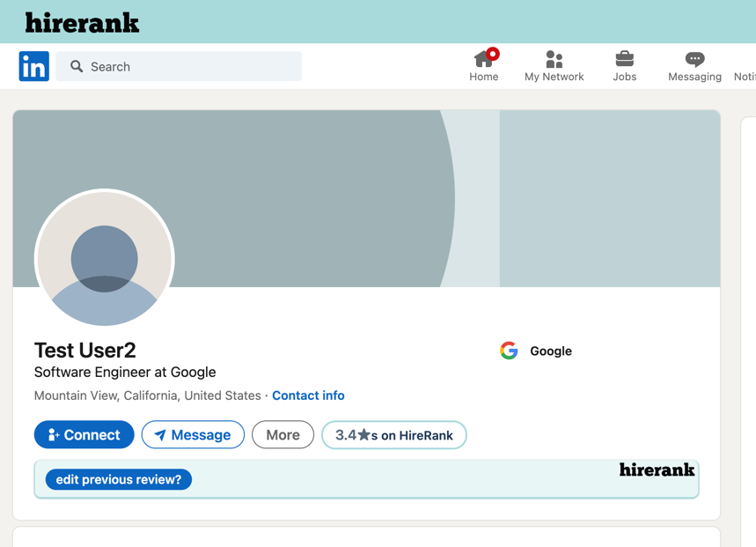Image resolution: width=756 pixels, height=547 pixels.
Task: Click the search magnifier icon
Action: click(x=77, y=66)
